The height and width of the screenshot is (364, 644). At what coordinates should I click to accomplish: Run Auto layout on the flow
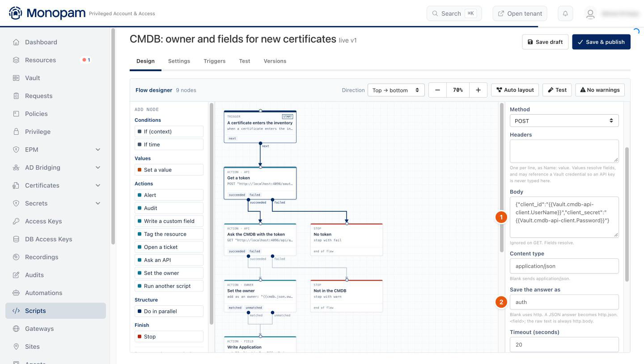coord(515,90)
